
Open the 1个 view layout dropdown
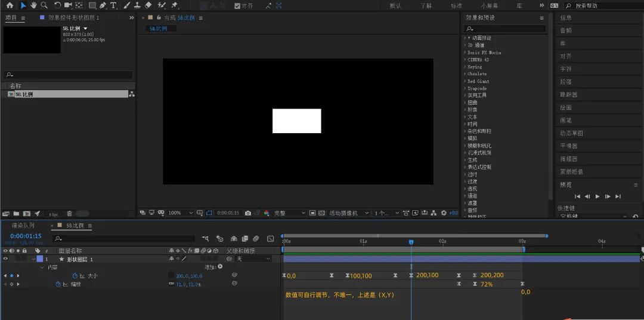[386, 213]
